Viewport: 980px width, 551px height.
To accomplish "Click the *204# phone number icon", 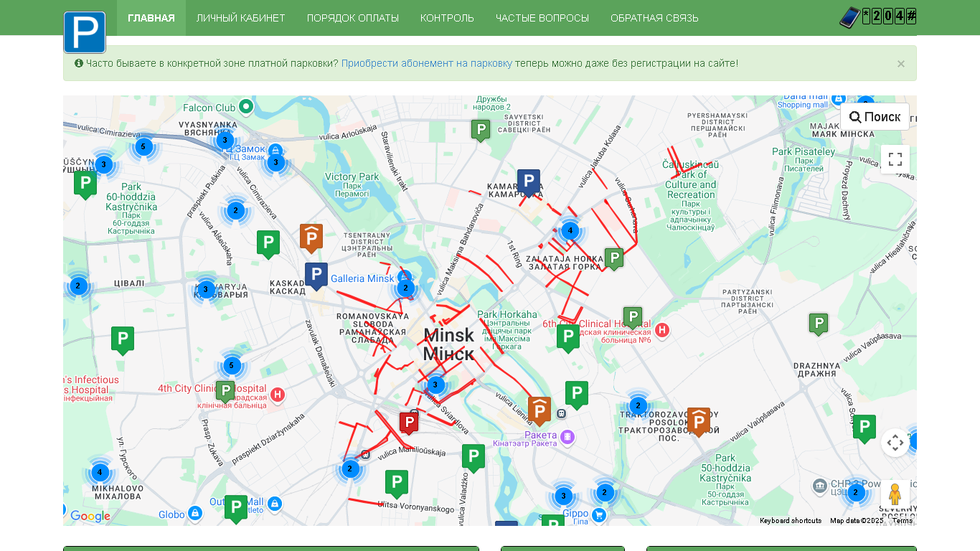I will (878, 17).
